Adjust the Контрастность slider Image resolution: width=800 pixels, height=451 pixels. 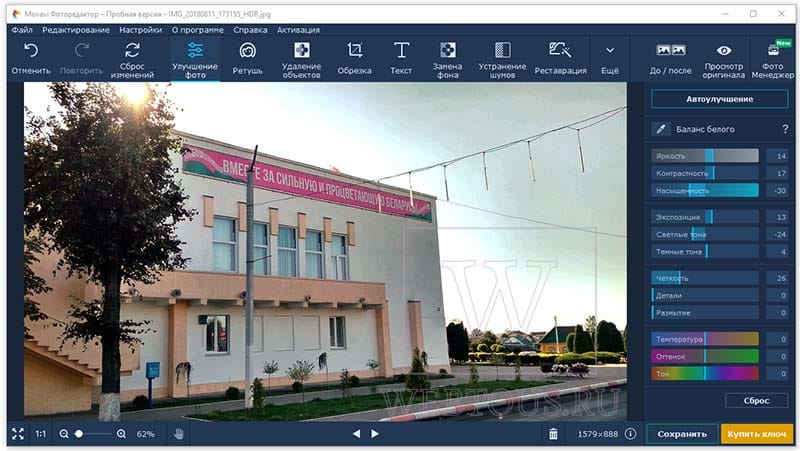pyautogui.click(x=705, y=173)
